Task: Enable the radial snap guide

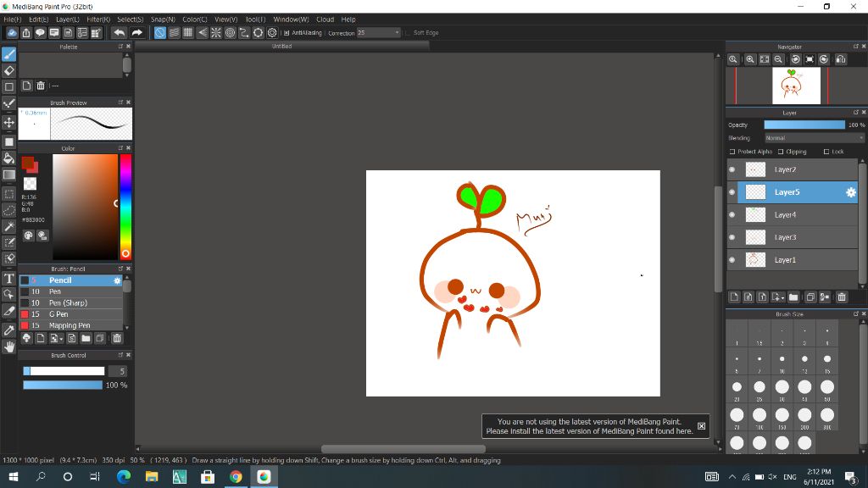Action: tap(216, 33)
